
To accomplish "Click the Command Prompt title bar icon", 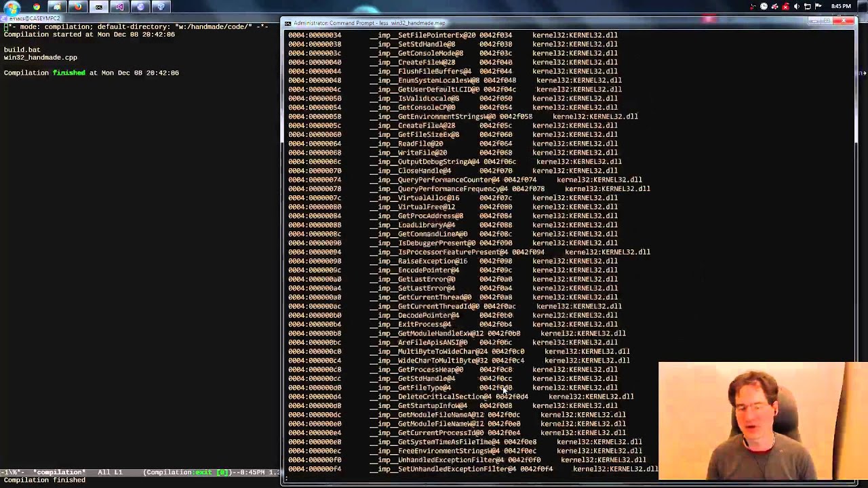I will [x=288, y=23].
